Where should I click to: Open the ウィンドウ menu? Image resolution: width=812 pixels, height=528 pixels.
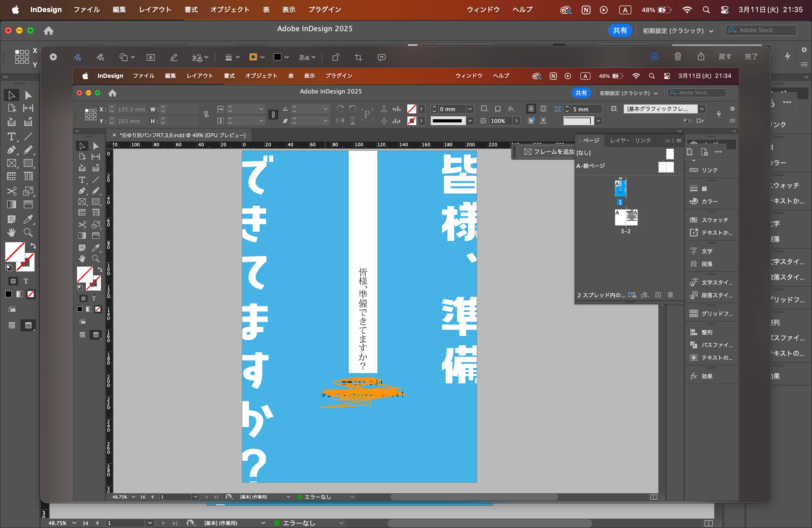483,10
